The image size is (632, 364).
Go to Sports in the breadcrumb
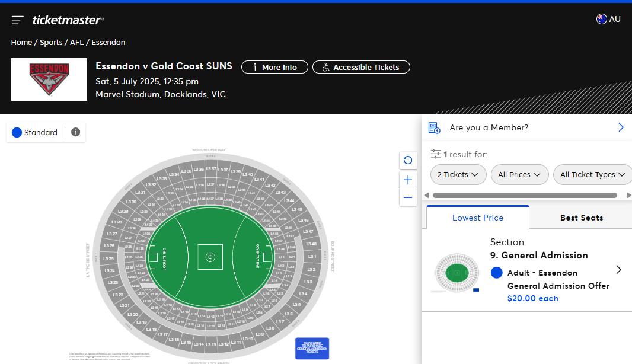[x=51, y=42]
